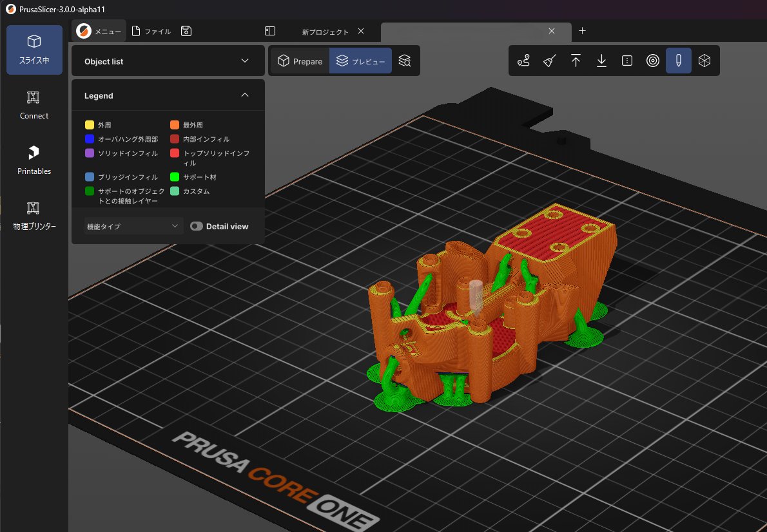Screen dimensions: 767x532
Task: Open the スライス中 sidebar view
Action: click(34, 50)
